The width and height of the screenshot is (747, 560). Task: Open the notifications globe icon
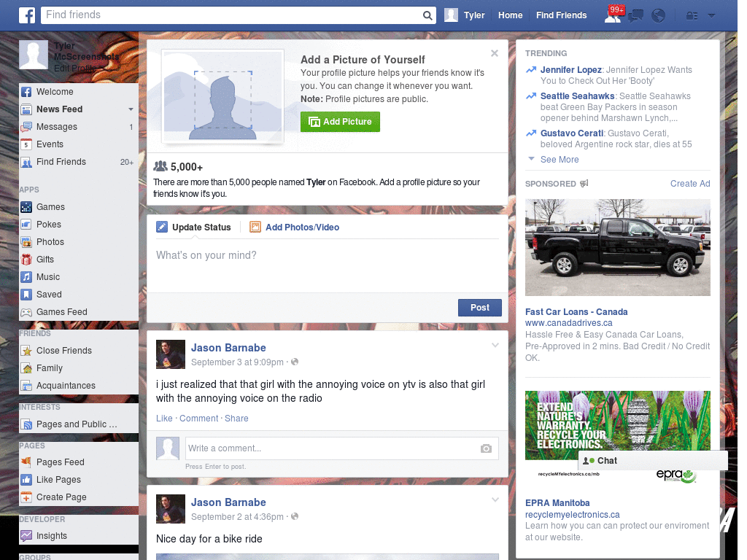click(x=659, y=16)
